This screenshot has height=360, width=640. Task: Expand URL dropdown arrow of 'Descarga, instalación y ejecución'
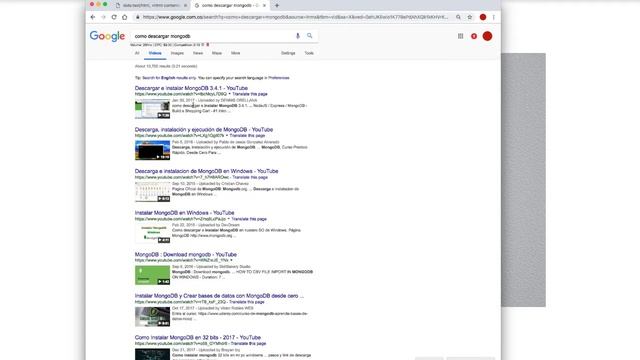click(227, 136)
